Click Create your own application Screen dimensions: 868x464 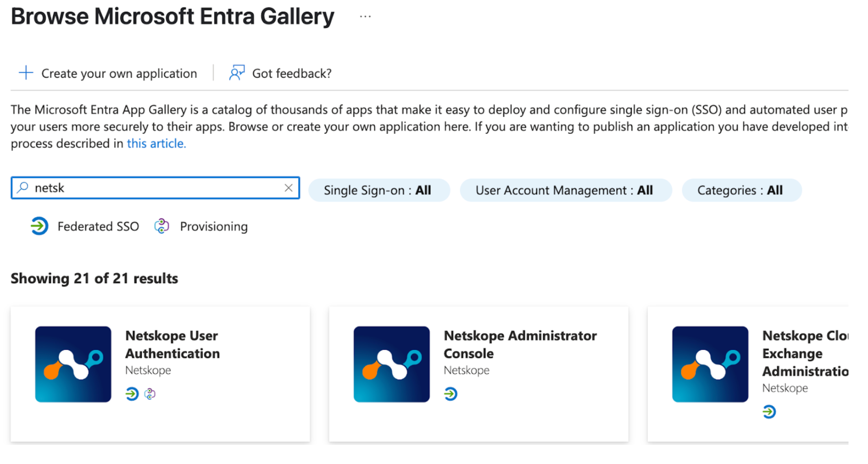tap(118, 73)
